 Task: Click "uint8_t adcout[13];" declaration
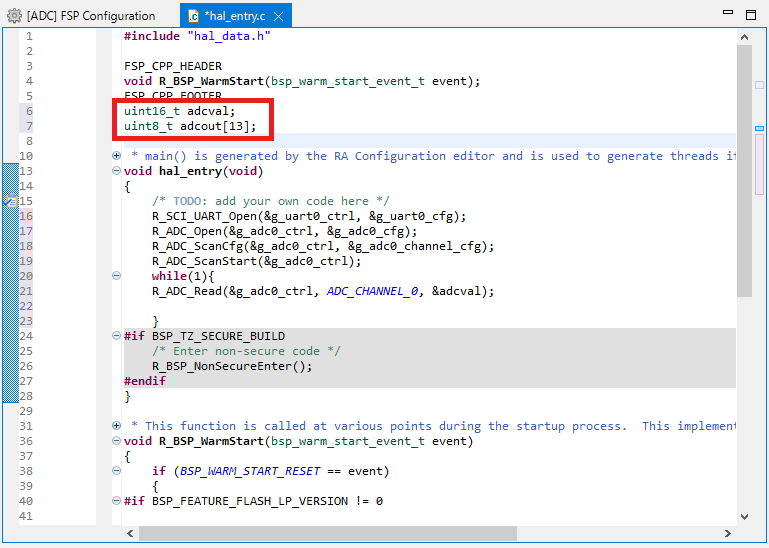(190, 126)
